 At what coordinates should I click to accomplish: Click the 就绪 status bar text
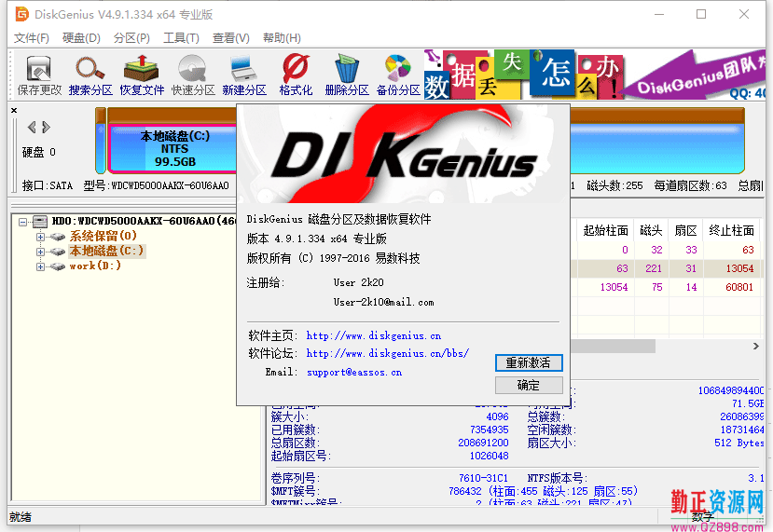(x=21, y=517)
